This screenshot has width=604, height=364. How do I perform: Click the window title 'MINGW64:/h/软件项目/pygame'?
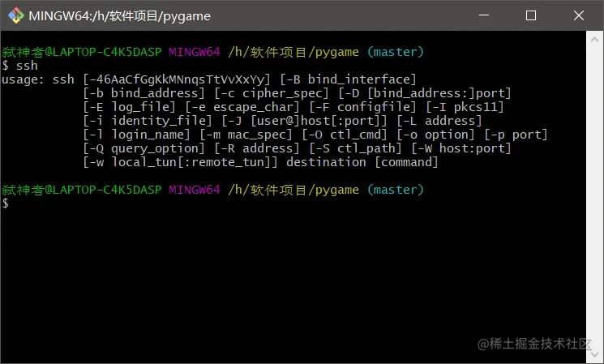click(119, 16)
